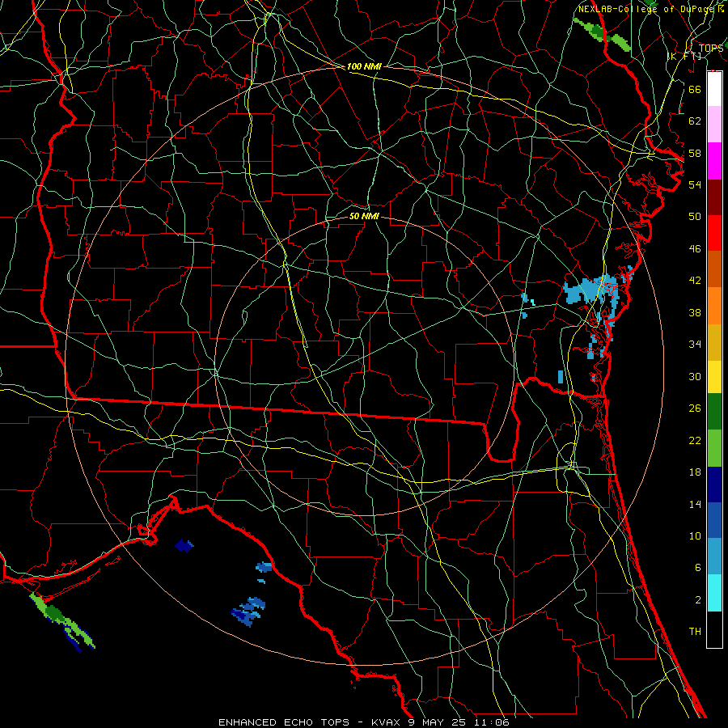Click the '100 NMI' range ring label

(364, 66)
